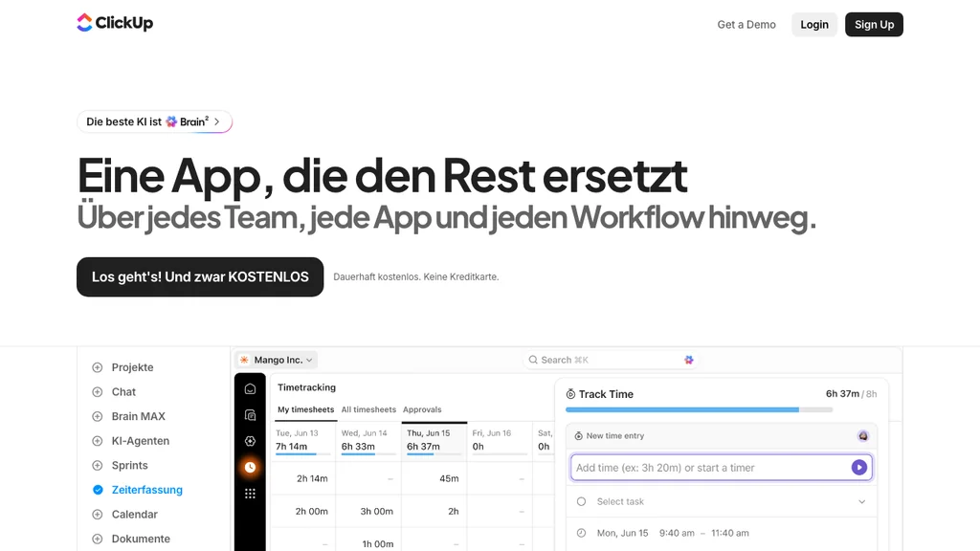Click the Tuesday 7h 14m progress bar

303,454
